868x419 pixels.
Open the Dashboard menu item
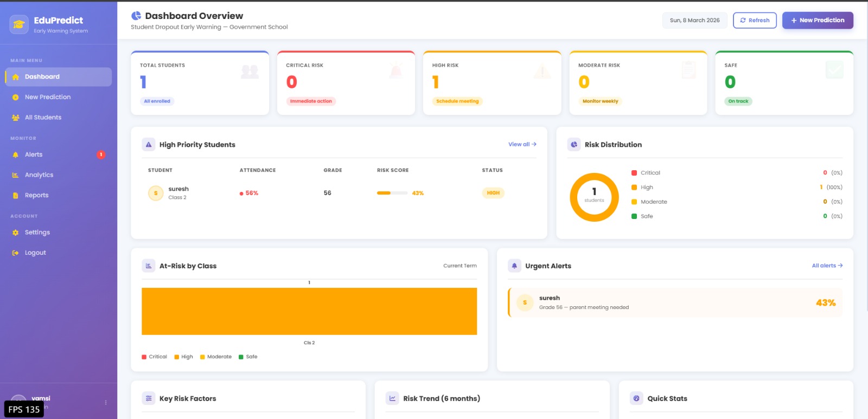(x=59, y=77)
